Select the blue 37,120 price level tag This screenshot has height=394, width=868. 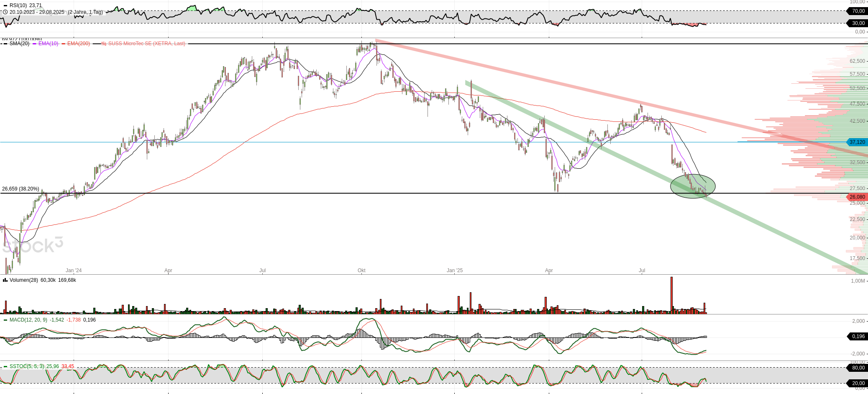[x=857, y=142]
